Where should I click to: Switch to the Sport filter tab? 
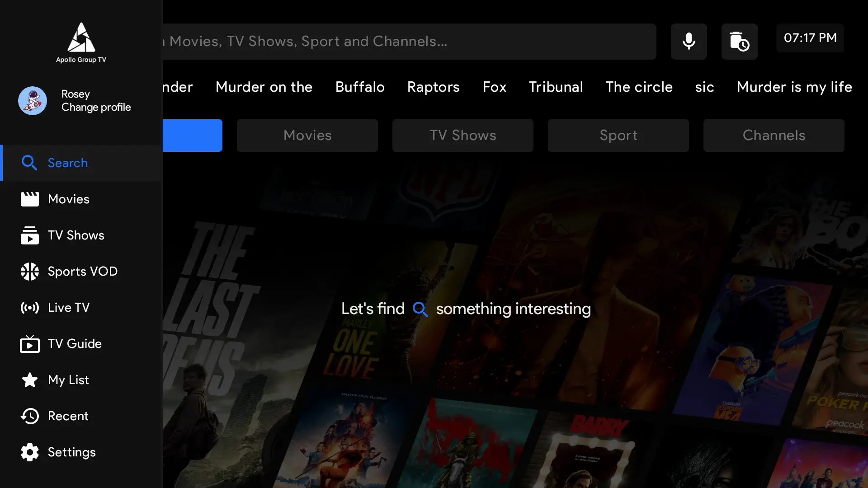coord(618,136)
